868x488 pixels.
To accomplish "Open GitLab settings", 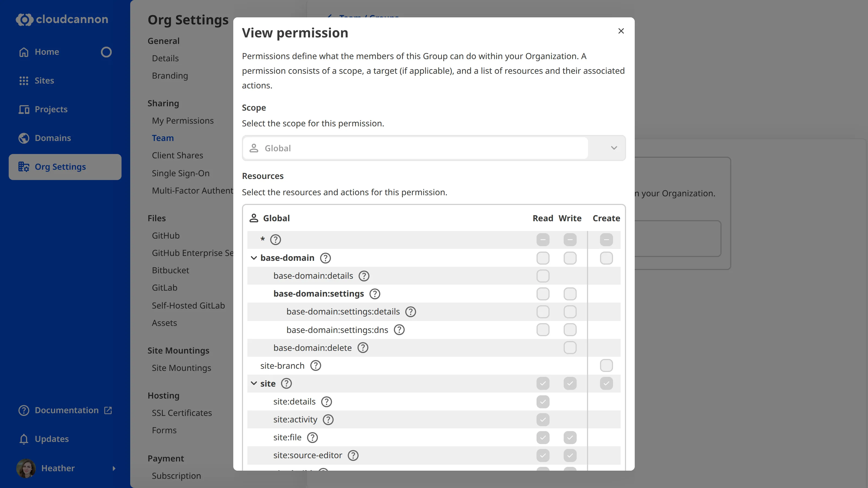I will 164,288.
